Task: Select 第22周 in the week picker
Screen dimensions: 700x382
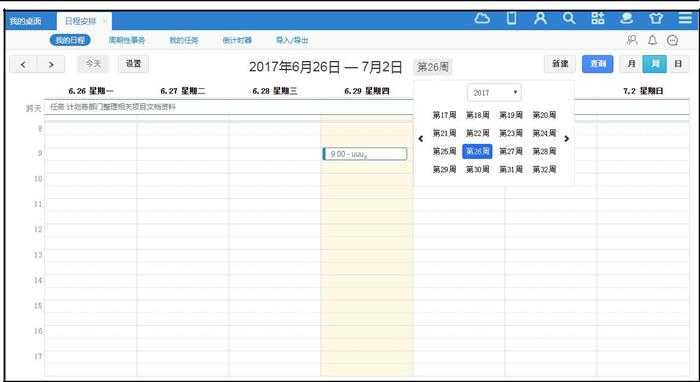Action: point(477,133)
